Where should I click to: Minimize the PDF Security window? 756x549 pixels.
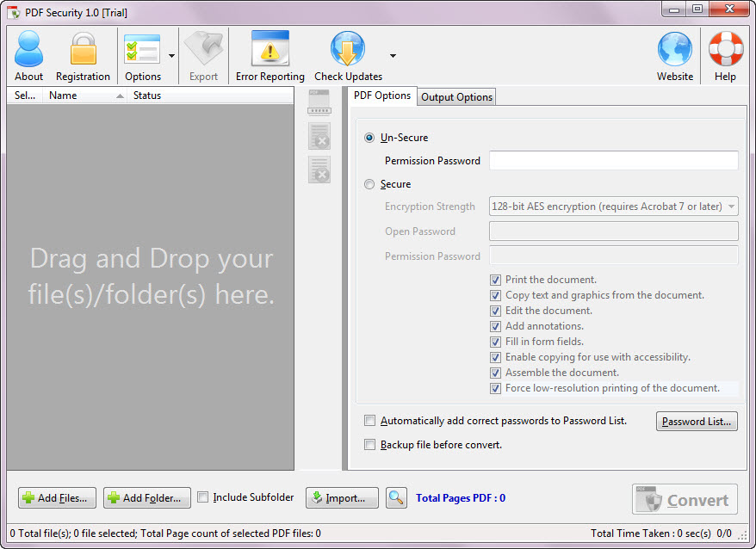[674, 9]
